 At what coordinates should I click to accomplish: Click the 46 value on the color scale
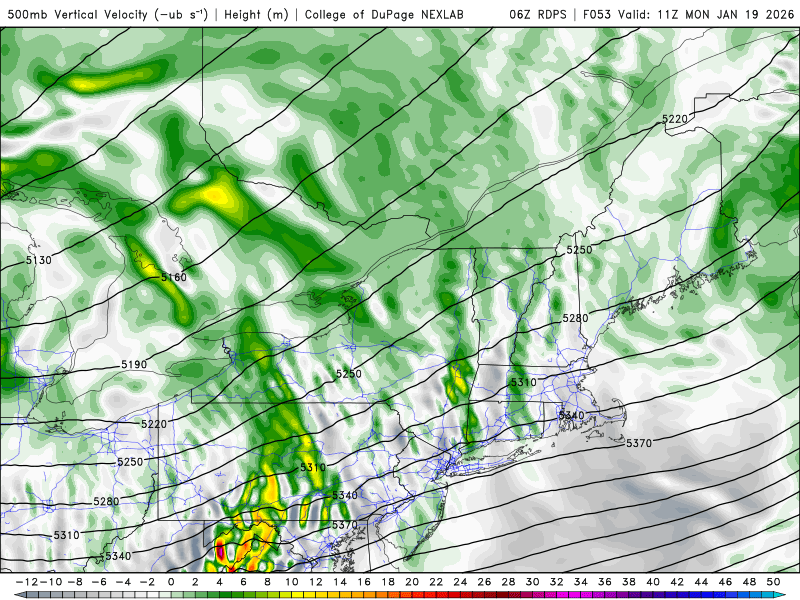pos(725,582)
